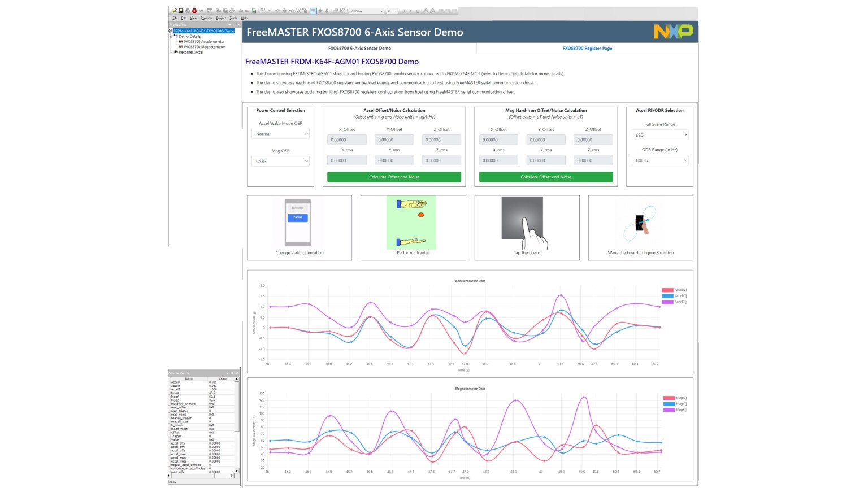Close the Project Tree panel
The width and height of the screenshot is (868, 488).
coord(239,25)
